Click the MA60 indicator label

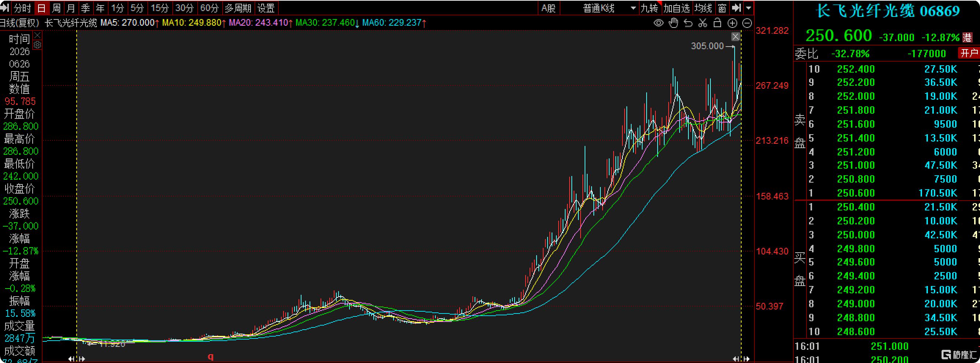pyautogui.click(x=395, y=23)
